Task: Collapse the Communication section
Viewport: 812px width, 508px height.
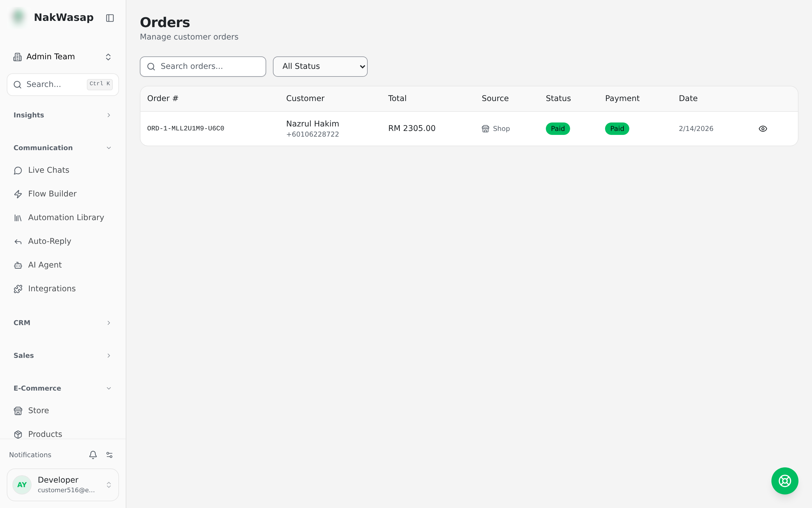Action: pyautogui.click(x=63, y=148)
